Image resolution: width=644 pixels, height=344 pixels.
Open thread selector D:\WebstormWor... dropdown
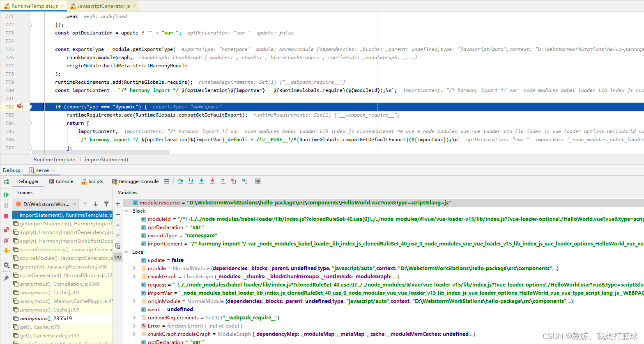(x=46, y=204)
